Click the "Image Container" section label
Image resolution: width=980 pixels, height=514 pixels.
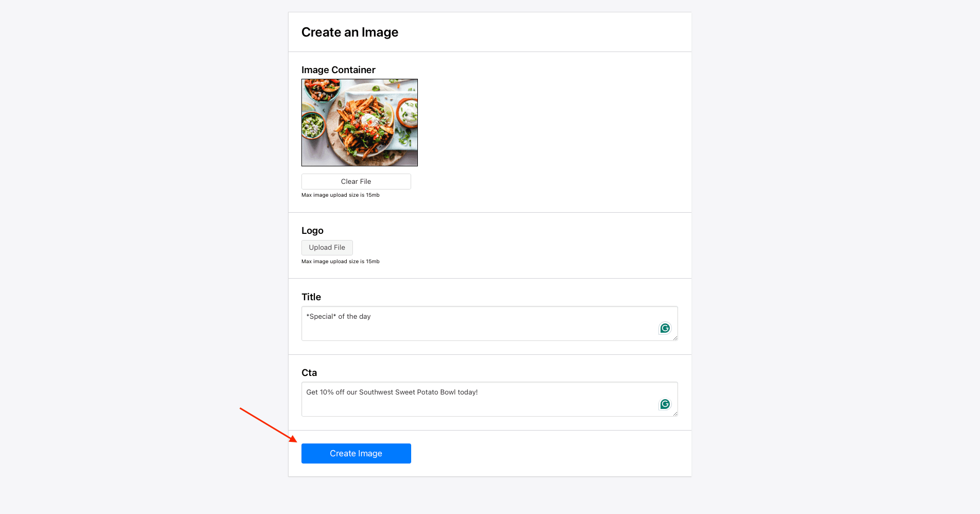(x=338, y=70)
